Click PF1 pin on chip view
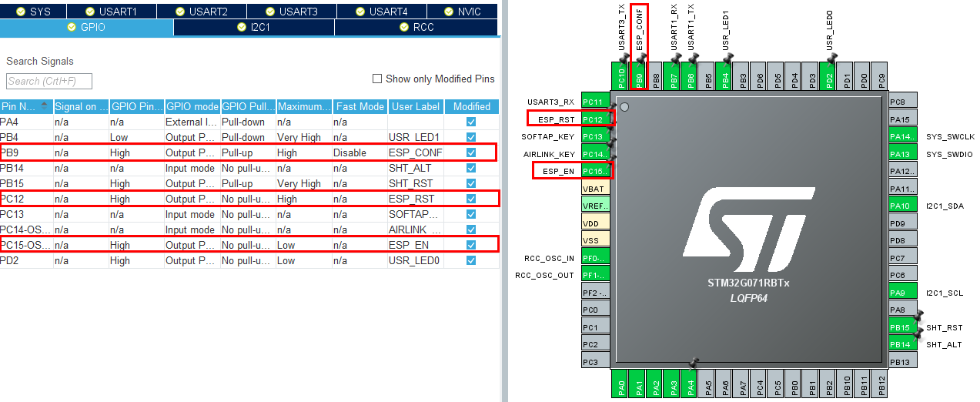The height and width of the screenshot is (402, 980). coord(595,275)
